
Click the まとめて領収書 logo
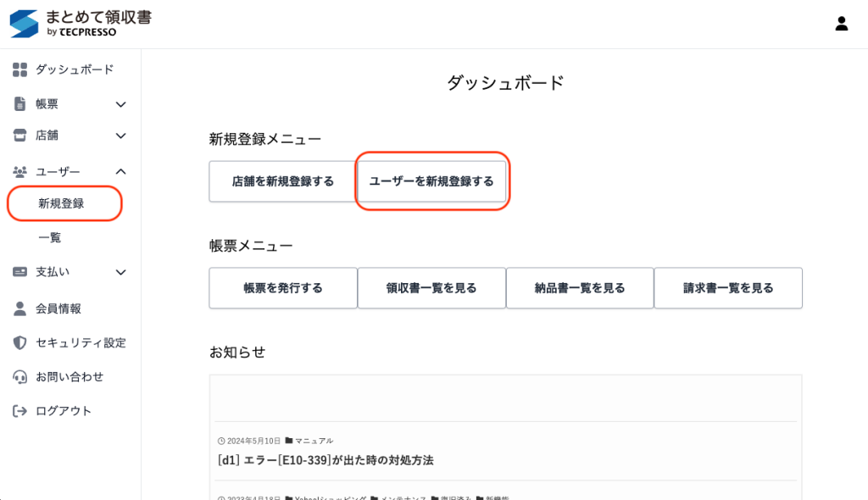(81, 24)
